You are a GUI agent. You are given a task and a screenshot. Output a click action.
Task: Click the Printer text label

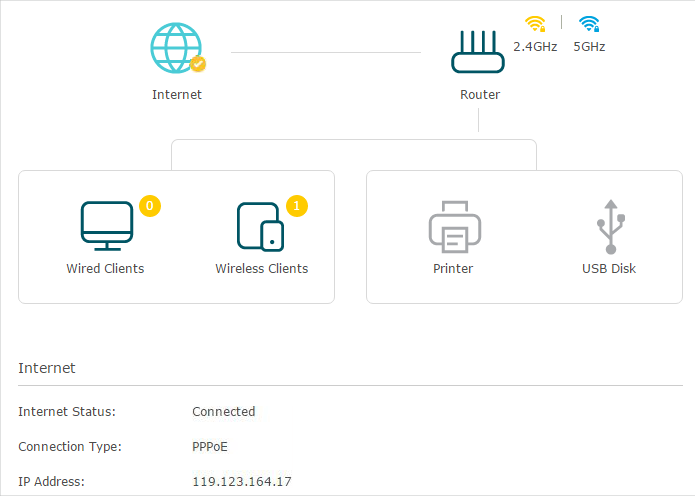pos(453,269)
